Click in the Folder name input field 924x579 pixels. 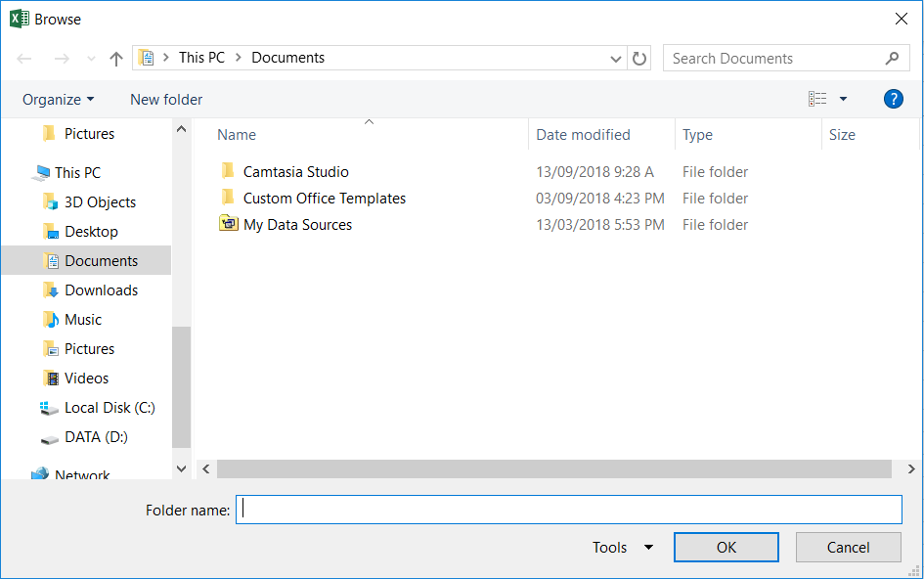(568, 510)
